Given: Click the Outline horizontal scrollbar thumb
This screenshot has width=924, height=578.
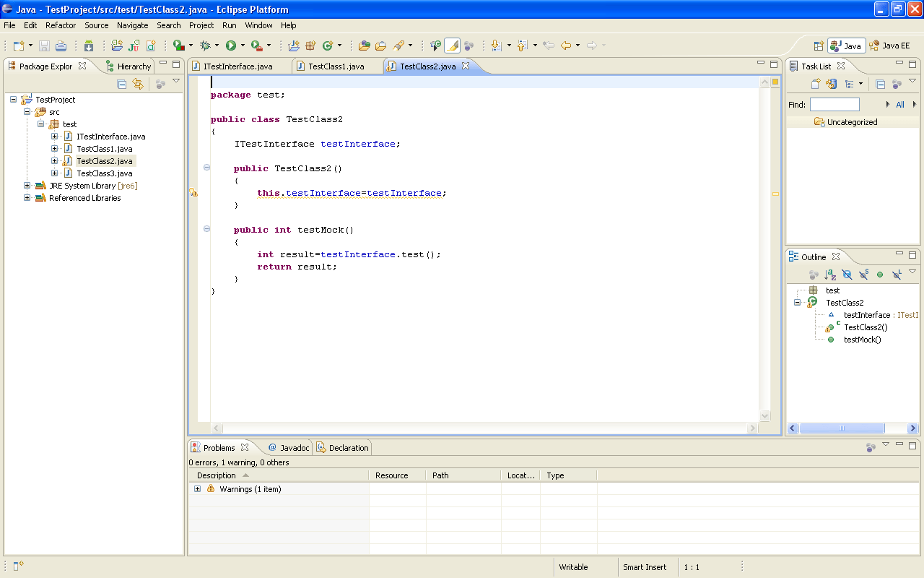Looking at the screenshot, I should [x=842, y=428].
